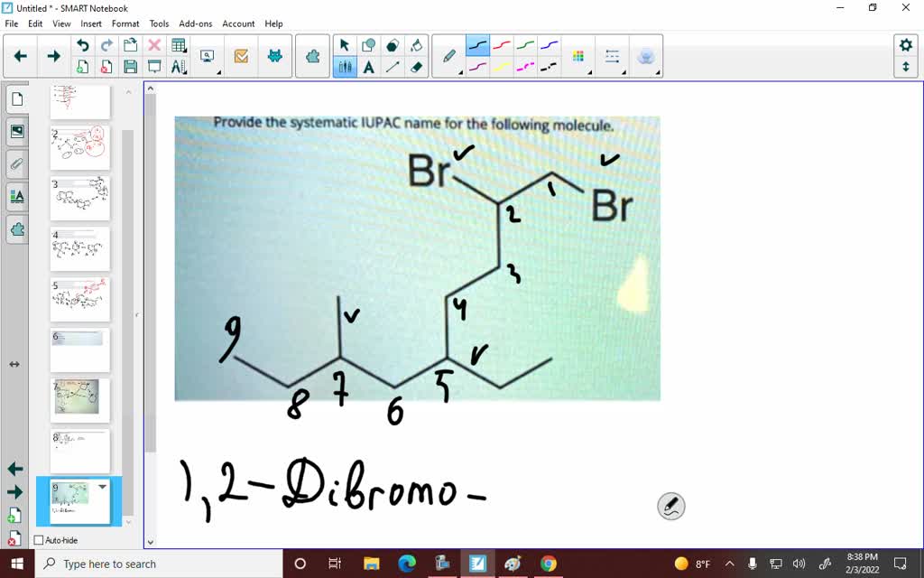Select the Eraser tool

(x=417, y=65)
